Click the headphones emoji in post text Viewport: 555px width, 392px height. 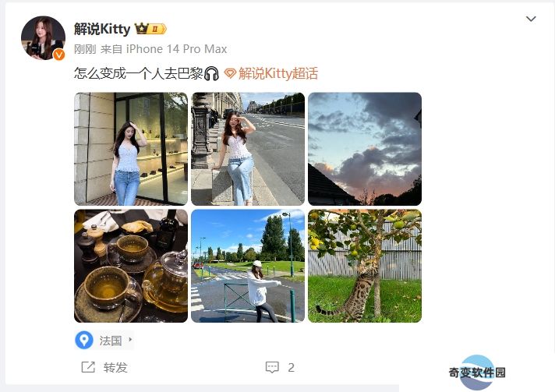(x=212, y=73)
